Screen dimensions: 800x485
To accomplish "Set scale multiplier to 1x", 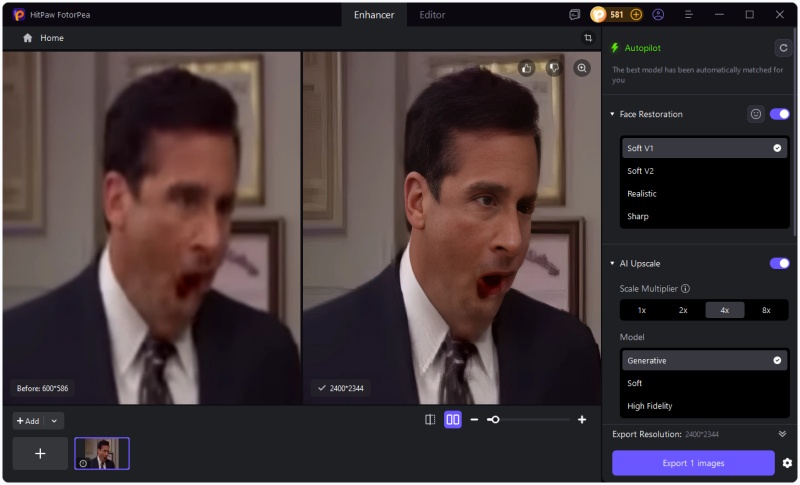I will [641, 310].
